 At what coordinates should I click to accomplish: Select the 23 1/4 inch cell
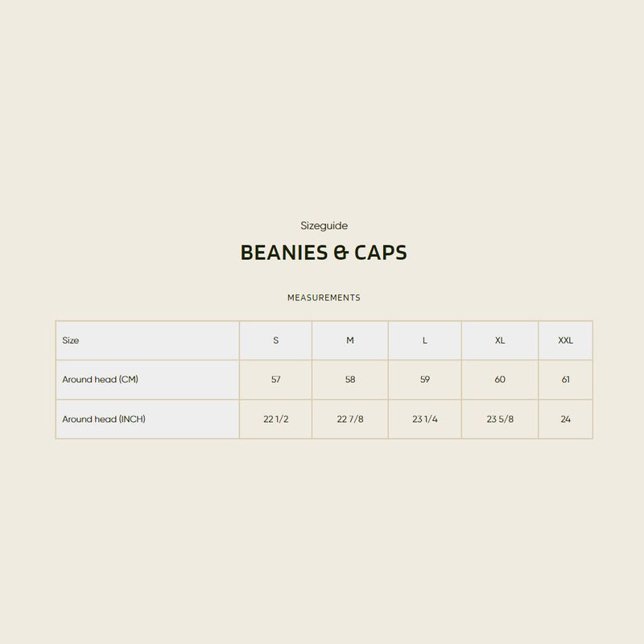click(x=425, y=419)
